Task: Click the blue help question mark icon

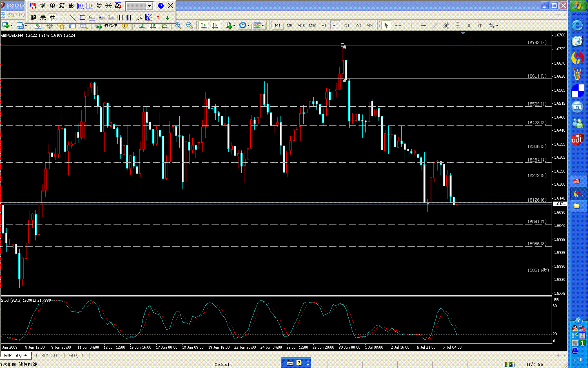Action: pos(161,6)
